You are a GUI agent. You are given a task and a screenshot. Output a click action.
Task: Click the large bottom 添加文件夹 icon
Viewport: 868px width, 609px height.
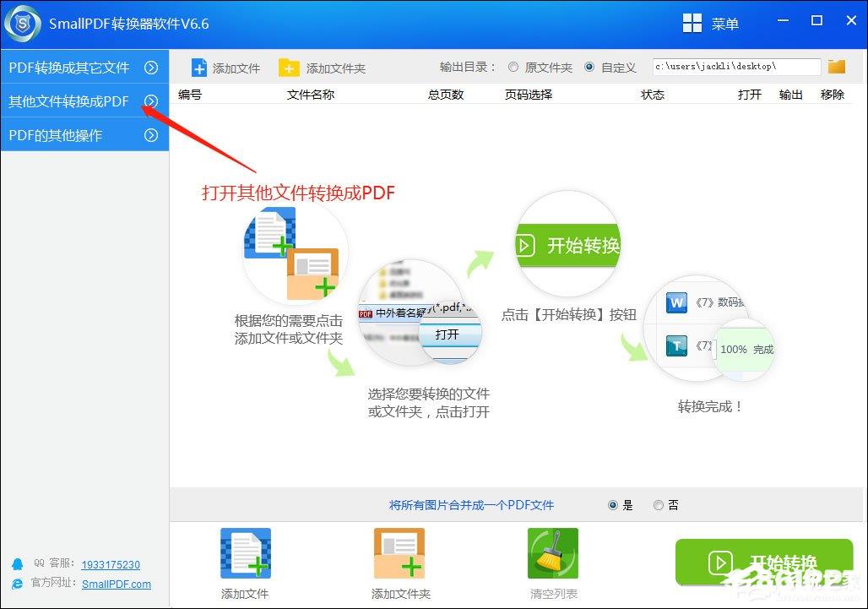click(399, 553)
